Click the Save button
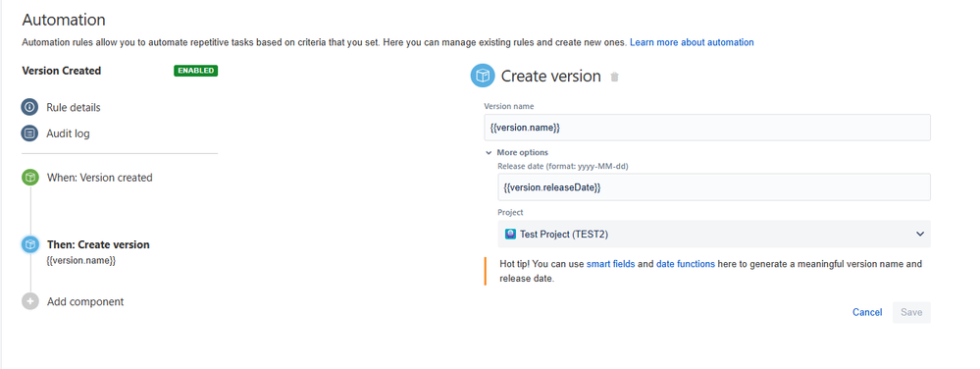Screen dimensions: 980x369 pyautogui.click(x=911, y=312)
